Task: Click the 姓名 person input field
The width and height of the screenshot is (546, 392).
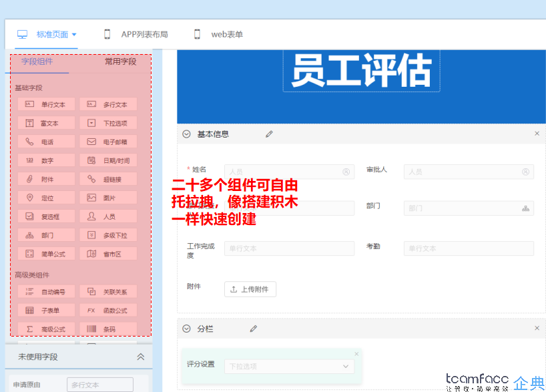Action: click(x=290, y=172)
